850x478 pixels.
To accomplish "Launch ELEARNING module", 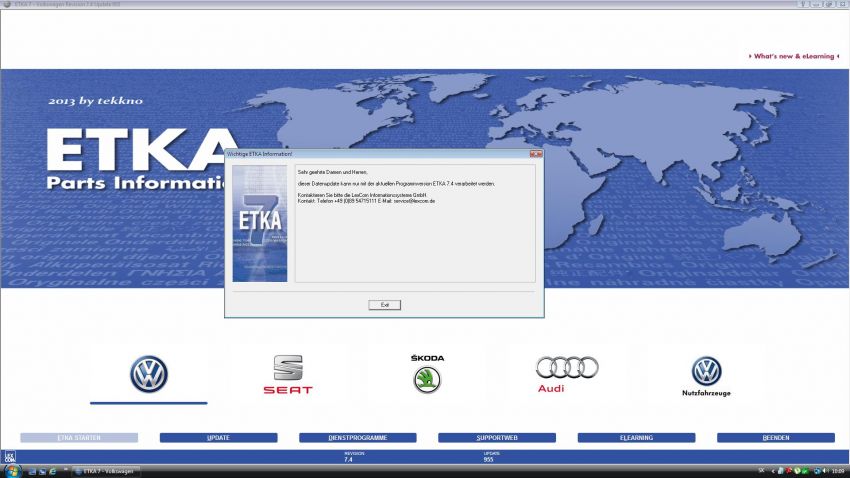I will click(636, 437).
